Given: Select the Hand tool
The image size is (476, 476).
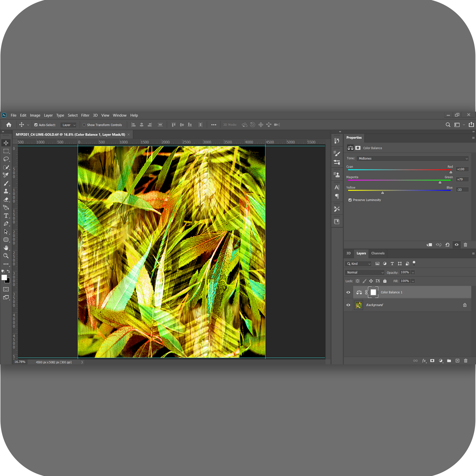Looking at the screenshot, I should tap(6, 248).
